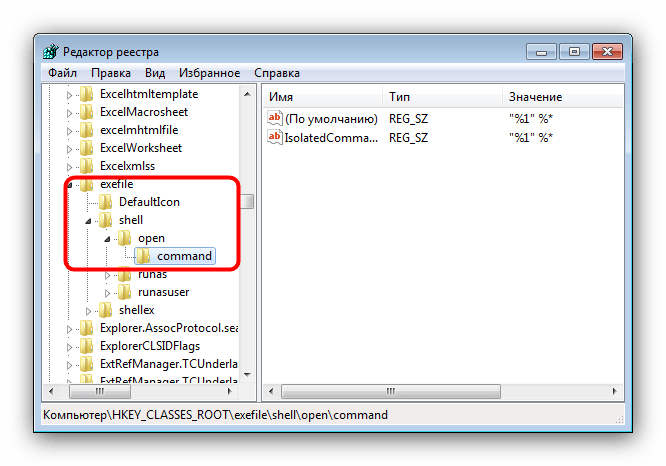
Task: Click the runas folder icon
Action: (124, 275)
